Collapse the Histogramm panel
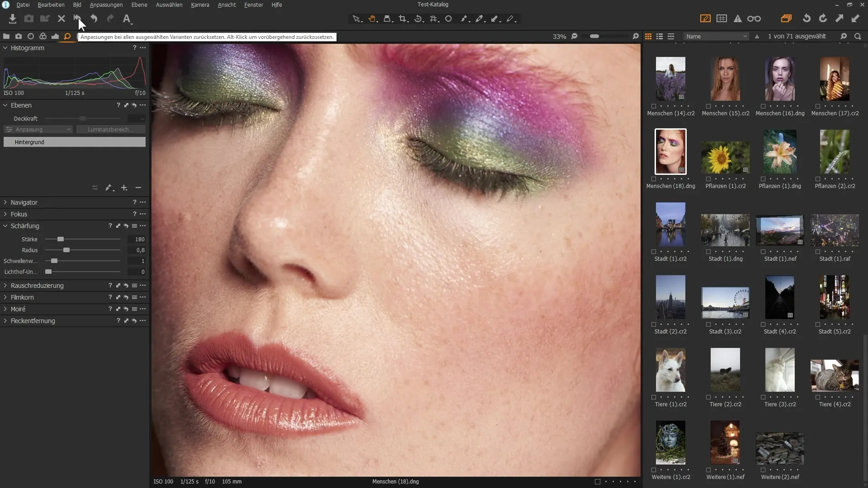The width and height of the screenshot is (868, 488). (x=5, y=48)
